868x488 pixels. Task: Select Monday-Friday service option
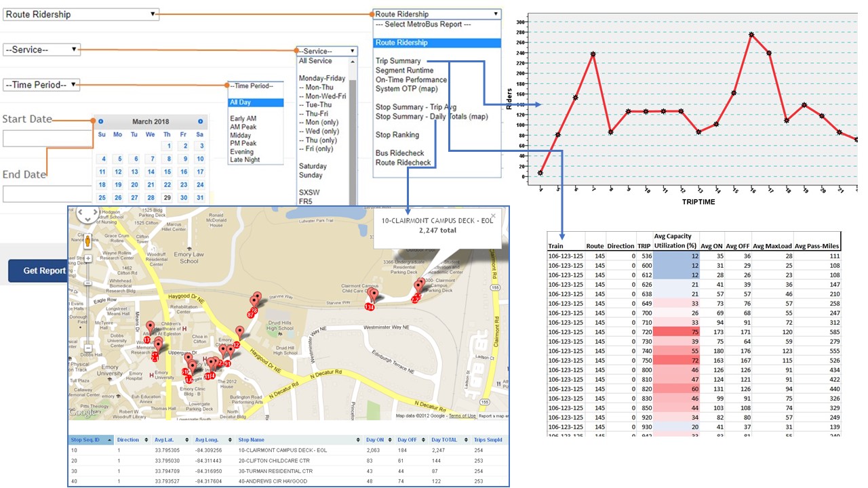coord(322,79)
